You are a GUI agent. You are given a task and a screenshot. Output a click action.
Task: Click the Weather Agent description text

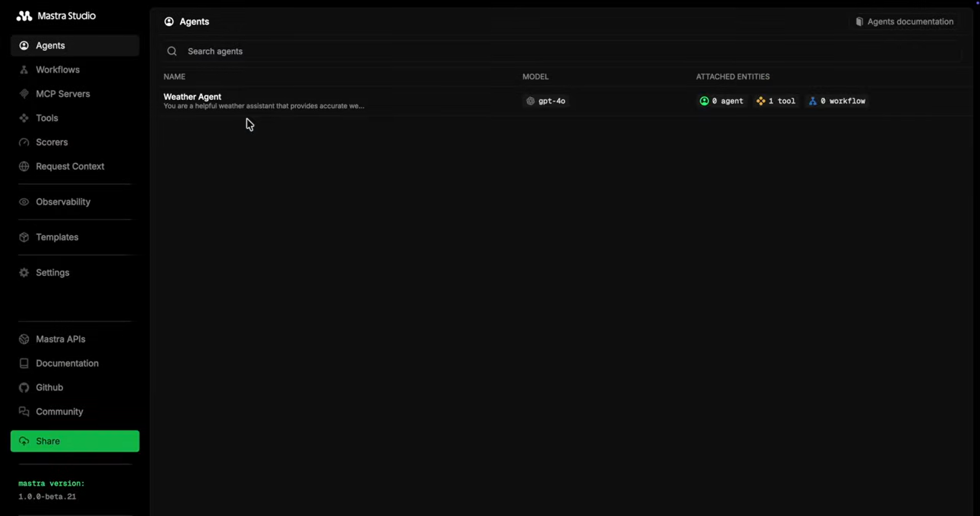[x=264, y=106]
